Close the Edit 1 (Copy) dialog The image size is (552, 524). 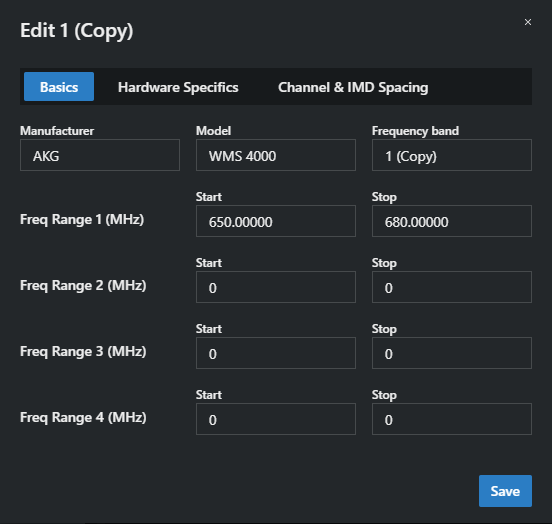click(x=528, y=22)
